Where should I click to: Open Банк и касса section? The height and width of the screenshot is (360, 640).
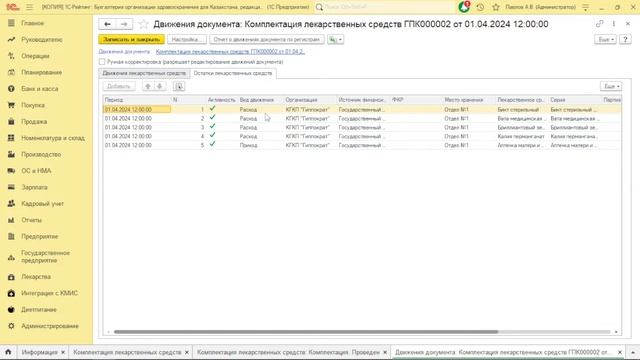(x=40, y=89)
